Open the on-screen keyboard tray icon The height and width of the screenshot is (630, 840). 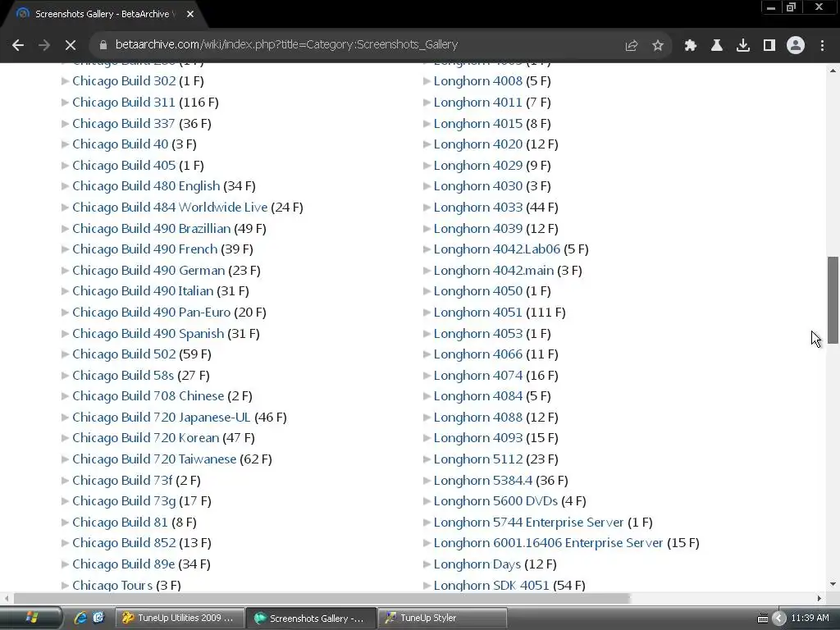763,619
